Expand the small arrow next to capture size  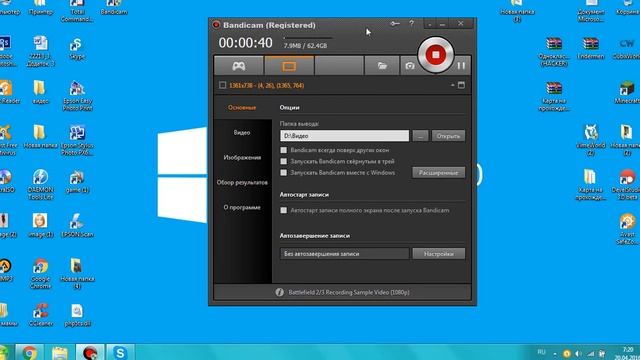(x=452, y=85)
